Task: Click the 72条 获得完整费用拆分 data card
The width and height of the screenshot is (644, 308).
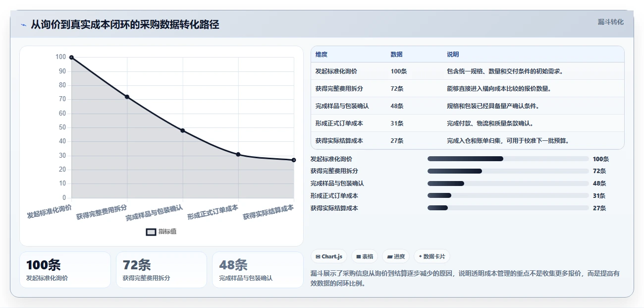Action: pyautogui.click(x=161, y=270)
